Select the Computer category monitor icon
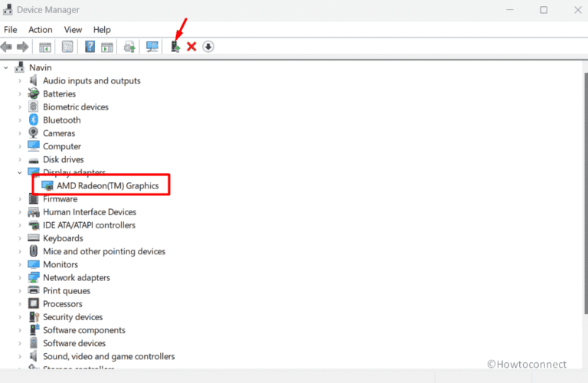 34,146
